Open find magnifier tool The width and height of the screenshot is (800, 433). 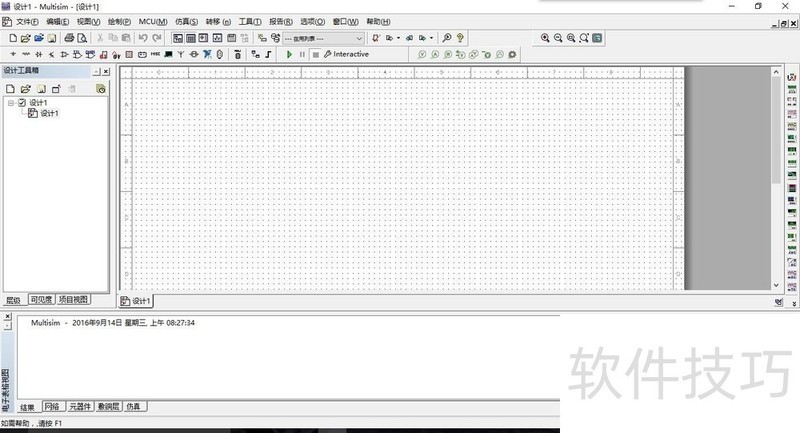pos(447,38)
